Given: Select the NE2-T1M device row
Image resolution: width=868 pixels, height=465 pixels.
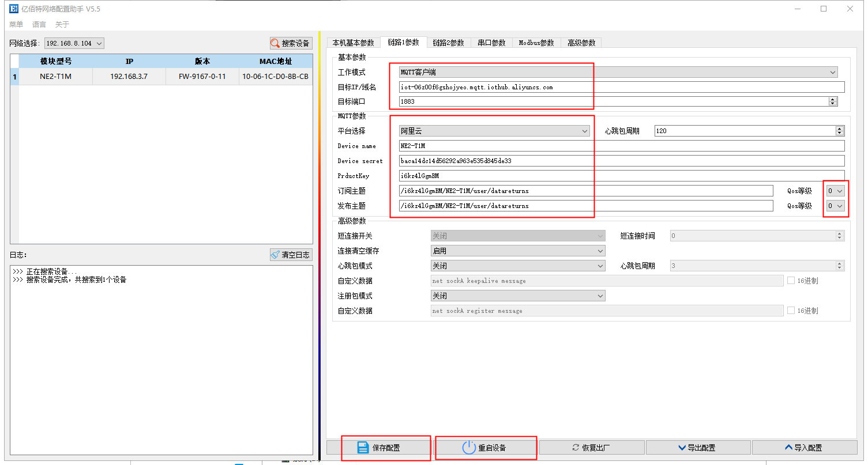Looking at the screenshot, I should 161,76.
